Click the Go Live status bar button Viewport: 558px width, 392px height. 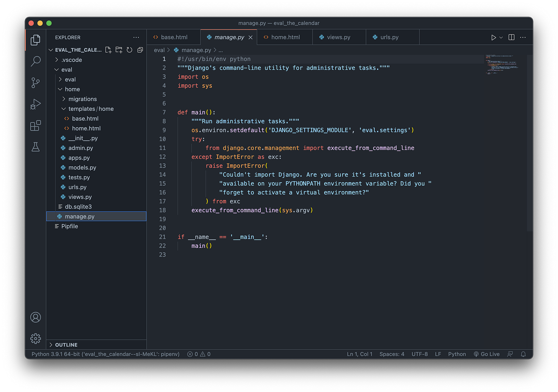pos(486,354)
